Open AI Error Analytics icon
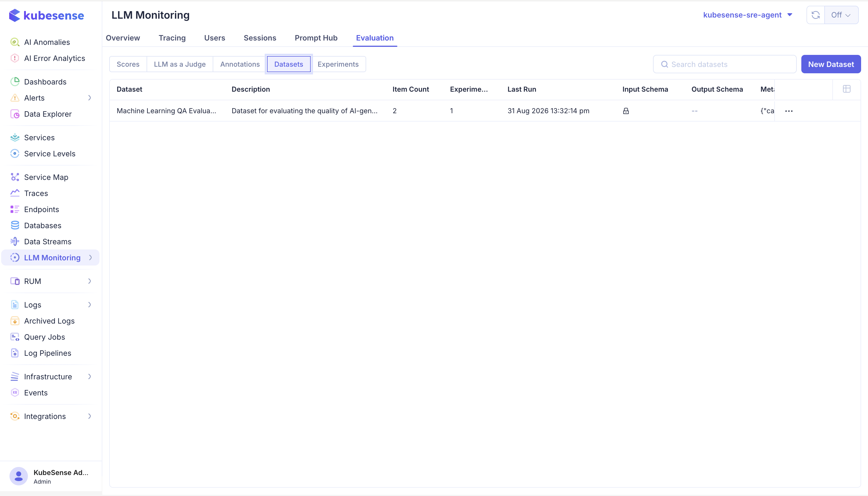 coord(15,58)
